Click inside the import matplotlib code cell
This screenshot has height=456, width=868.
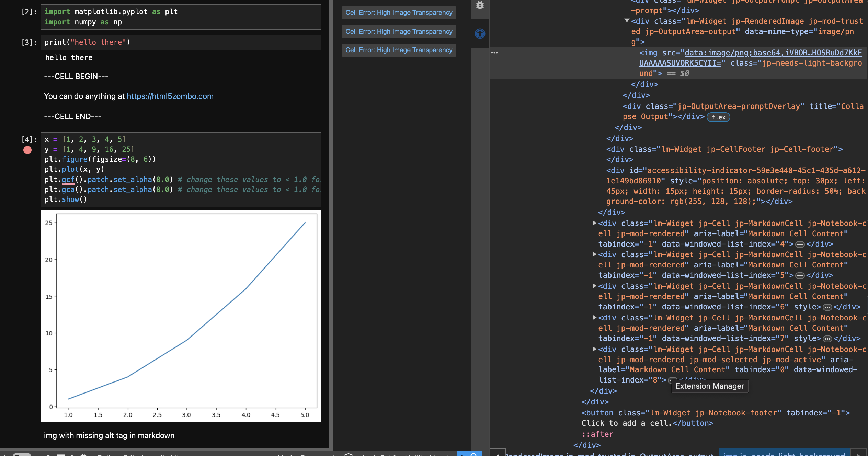tap(181, 17)
